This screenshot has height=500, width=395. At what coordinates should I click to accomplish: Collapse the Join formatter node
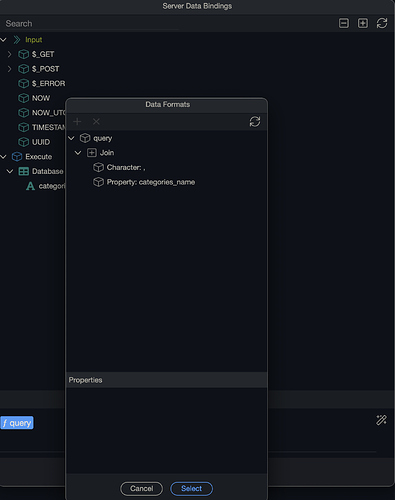(x=78, y=153)
